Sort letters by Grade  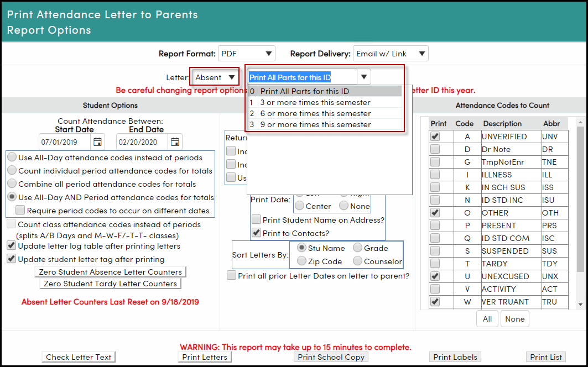click(x=357, y=248)
